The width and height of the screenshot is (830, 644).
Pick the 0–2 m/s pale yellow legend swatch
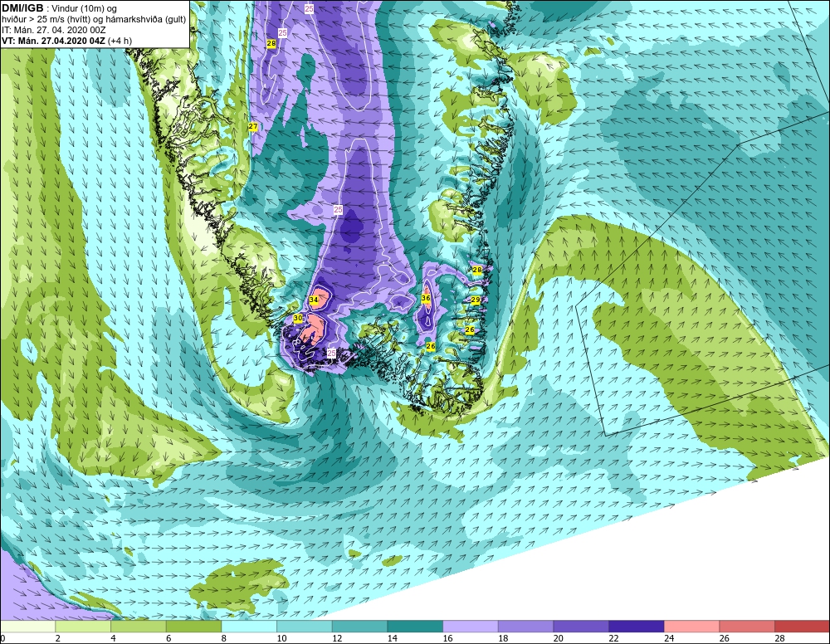click(27, 627)
